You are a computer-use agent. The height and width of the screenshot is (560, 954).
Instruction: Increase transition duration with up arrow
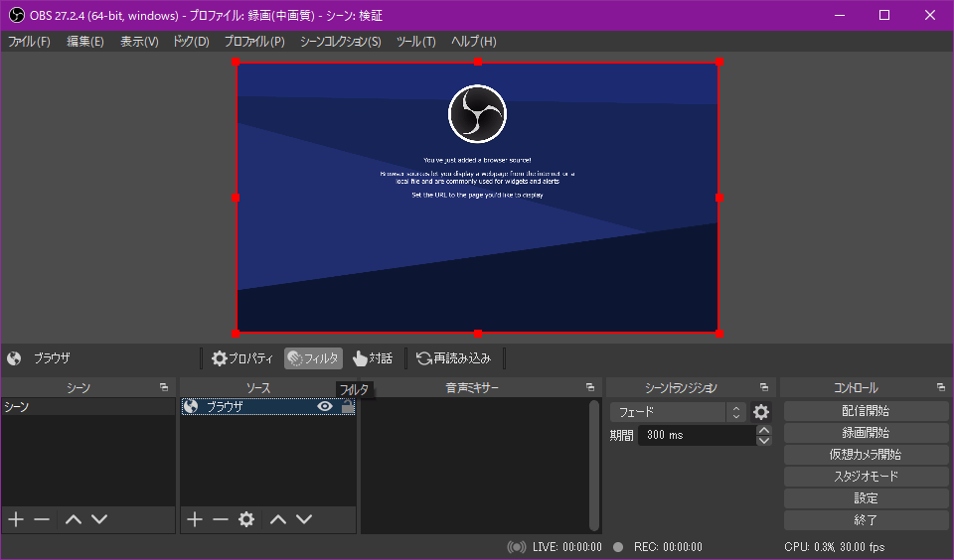click(764, 430)
